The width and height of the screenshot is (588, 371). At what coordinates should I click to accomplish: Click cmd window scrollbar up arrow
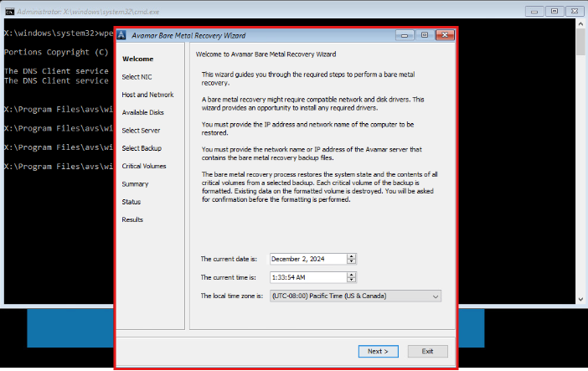tap(580, 23)
